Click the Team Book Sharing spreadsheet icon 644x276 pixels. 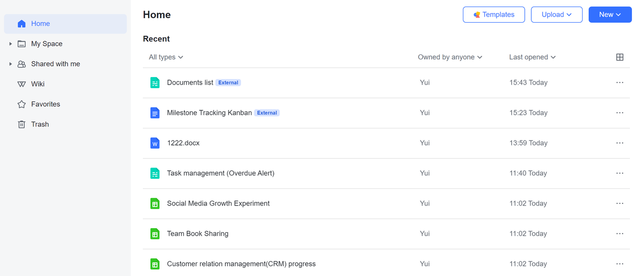tap(155, 234)
